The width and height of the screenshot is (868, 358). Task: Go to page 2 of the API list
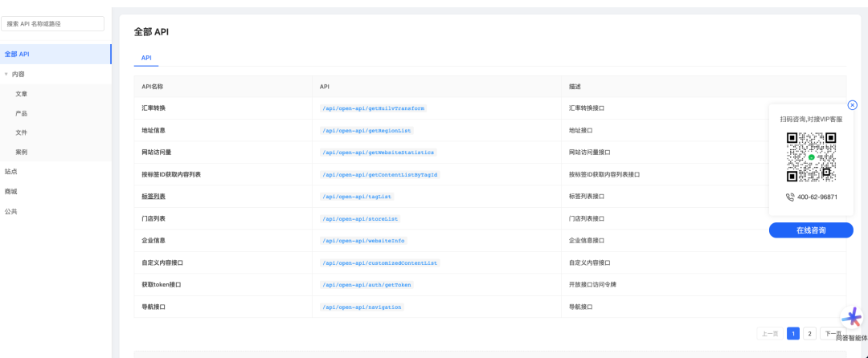tap(809, 333)
